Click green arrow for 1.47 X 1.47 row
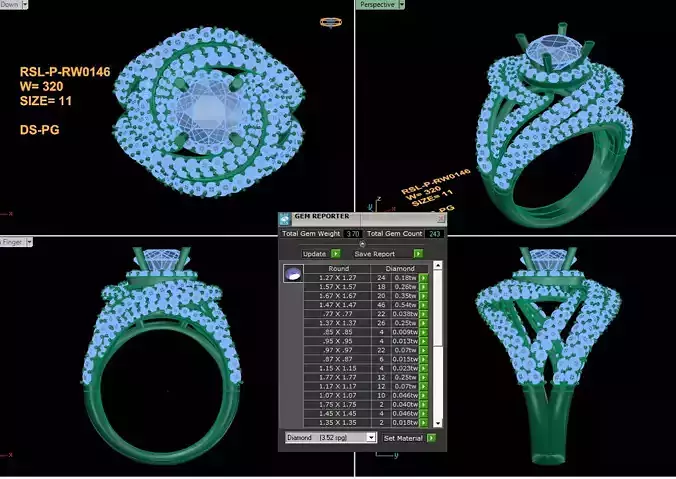This screenshot has height=479, width=676. (423, 305)
